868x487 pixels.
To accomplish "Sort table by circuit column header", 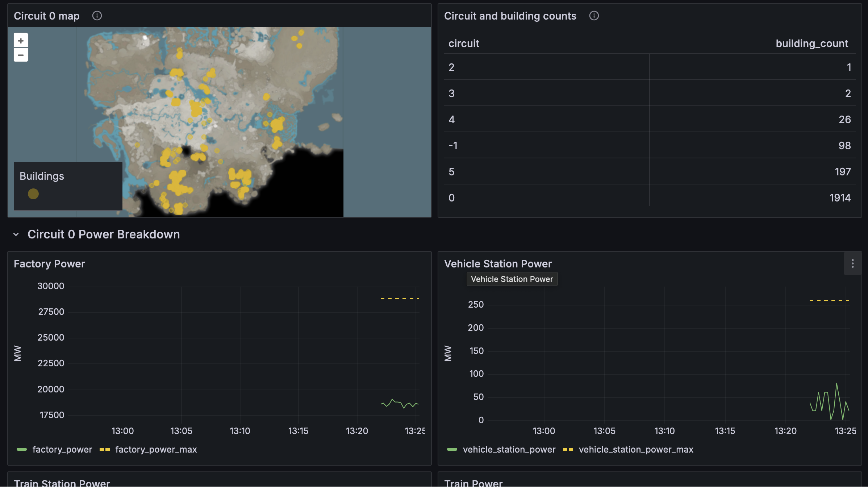I will click(x=464, y=43).
